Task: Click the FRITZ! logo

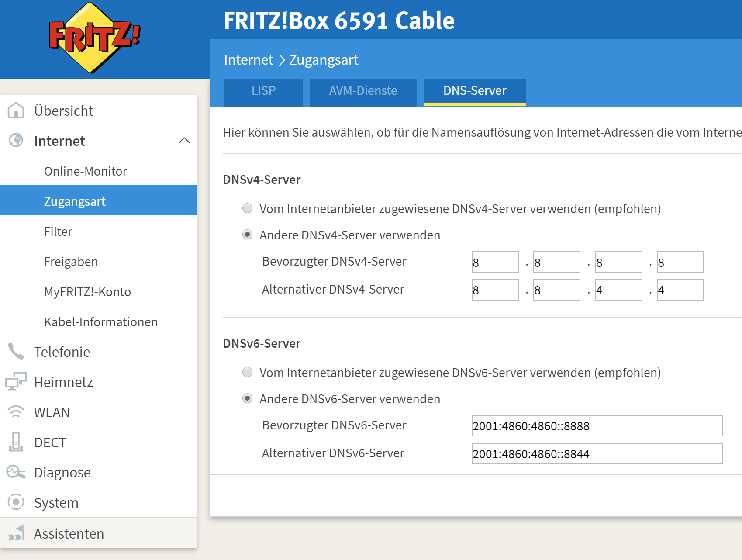Action: click(x=95, y=38)
